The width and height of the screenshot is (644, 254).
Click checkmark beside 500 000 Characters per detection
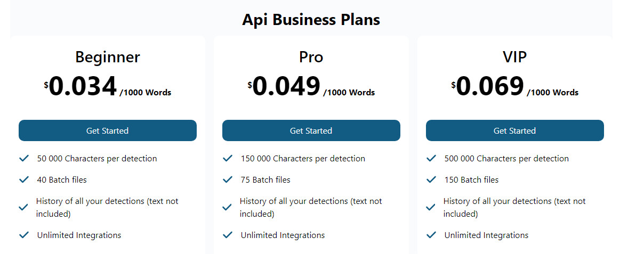pyautogui.click(x=431, y=158)
